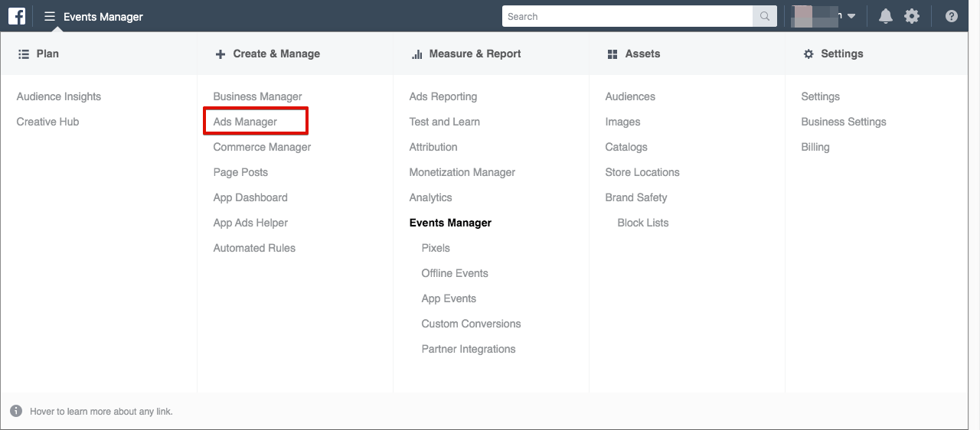The height and width of the screenshot is (430, 980).
Task: Open Attribution
Action: tap(433, 147)
